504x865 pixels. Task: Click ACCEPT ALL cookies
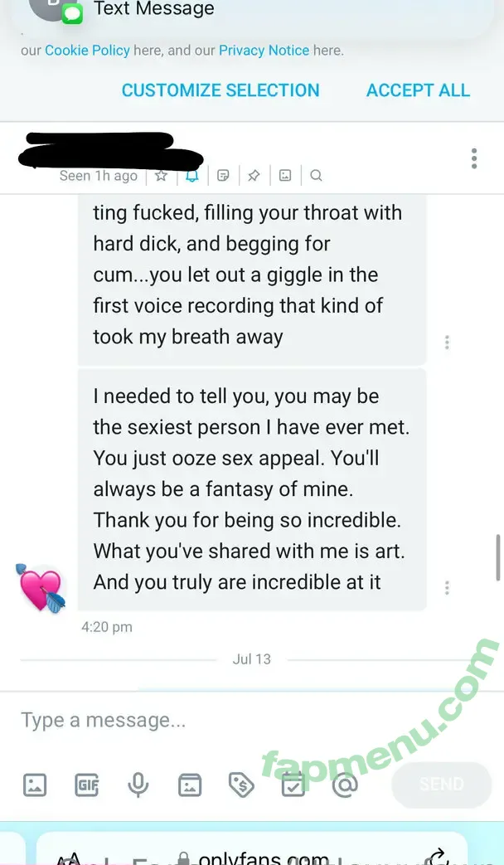pyautogui.click(x=419, y=90)
